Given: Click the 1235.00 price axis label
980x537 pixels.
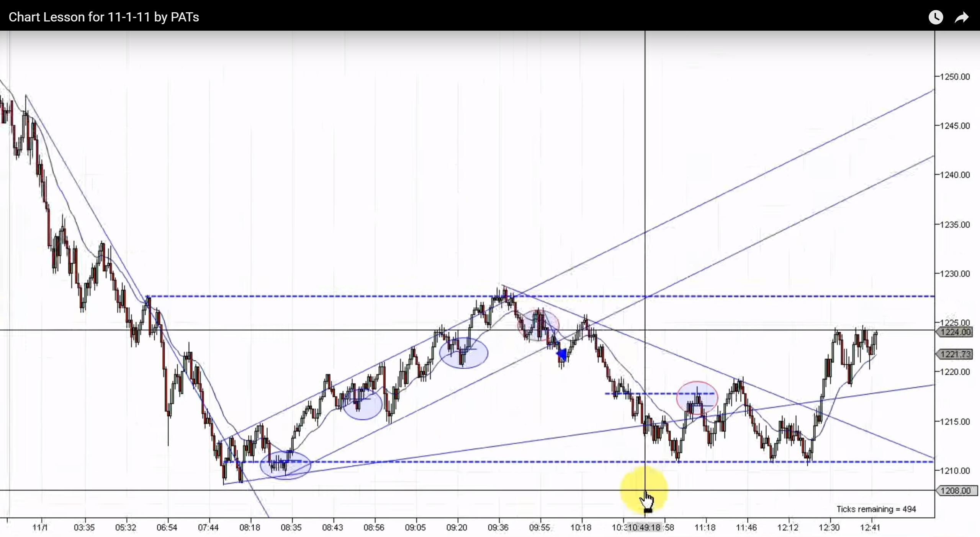Looking at the screenshot, I should [955, 225].
